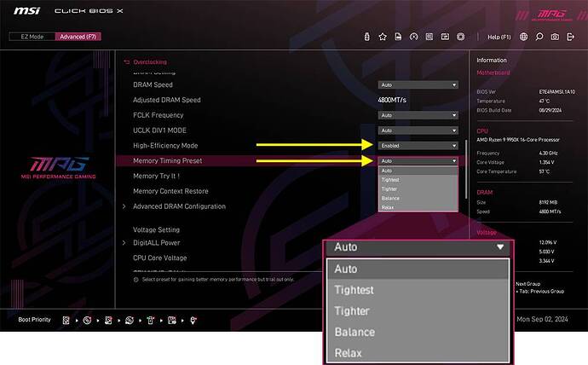Choose Tightest in the enlarged preset list
The width and height of the screenshot is (588, 365).
coord(418,290)
